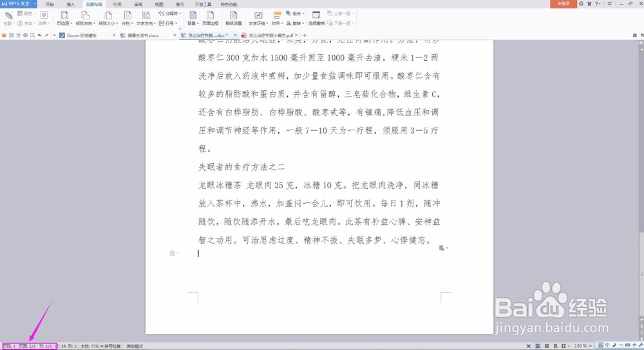The image size is (644, 350).
Task: Click 下移一层 send backward button
Action: [341, 23]
